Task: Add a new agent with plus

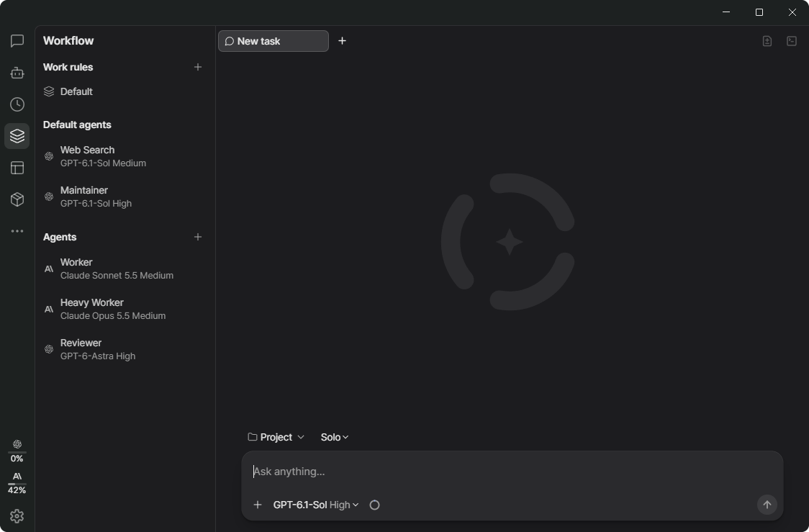Action: click(x=198, y=237)
